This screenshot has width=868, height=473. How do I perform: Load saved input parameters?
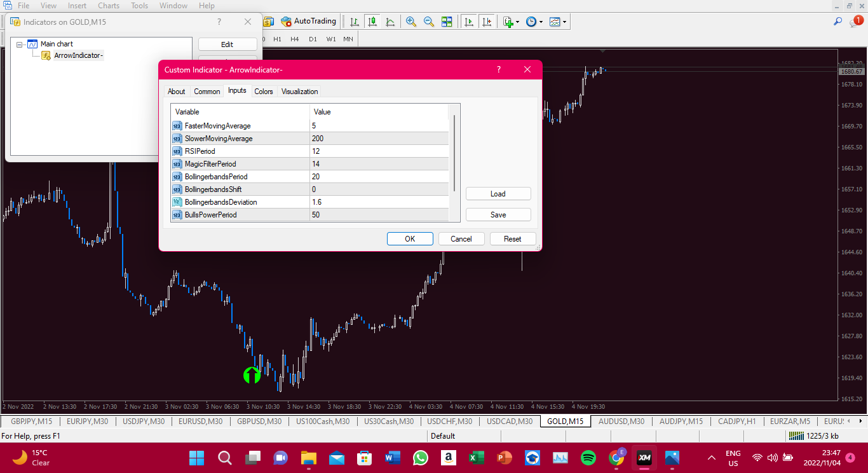pyautogui.click(x=498, y=194)
